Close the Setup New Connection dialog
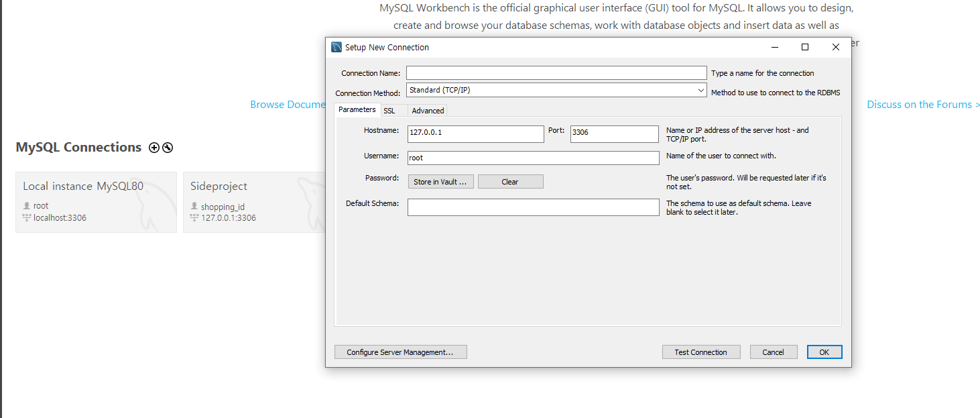Image resolution: width=980 pixels, height=418 pixels. click(836, 47)
